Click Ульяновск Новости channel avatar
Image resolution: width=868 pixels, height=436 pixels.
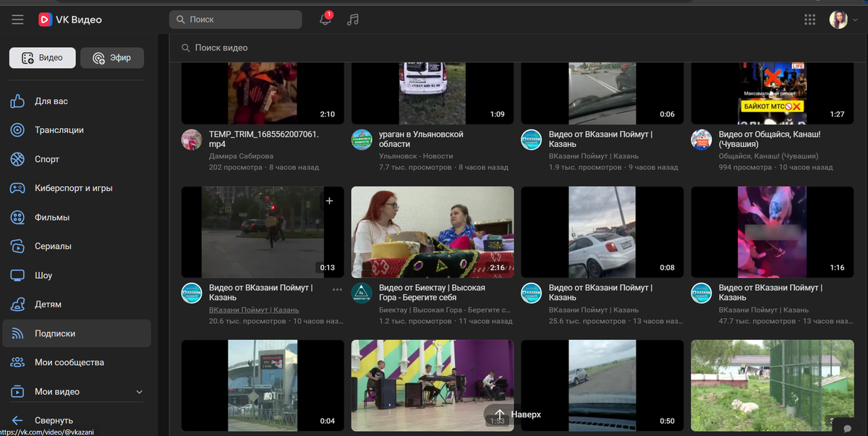pyautogui.click(x=362, y=140)
